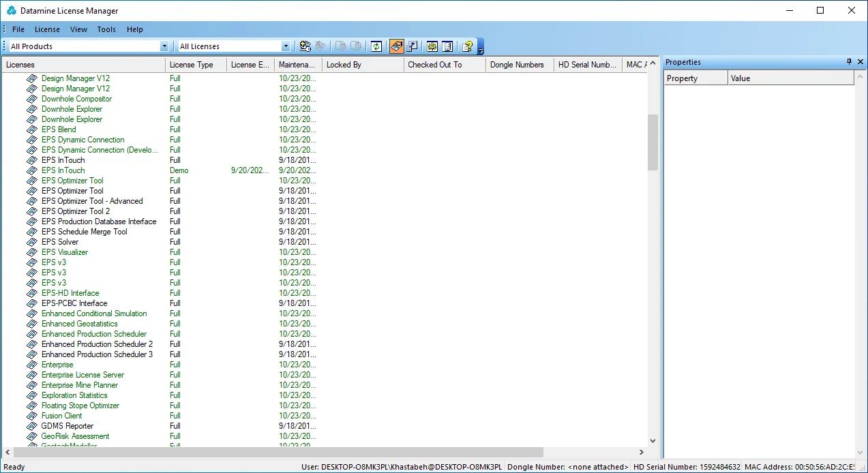Click the add license key toolbar icon

305,46
